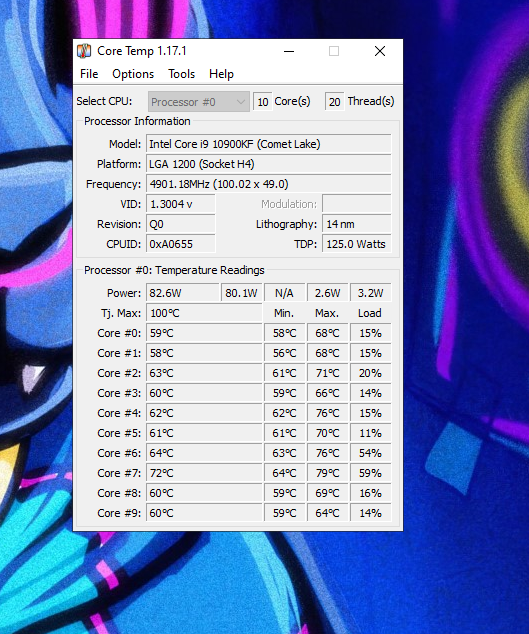Click Core #6 min temperature 63°C
529x634 pixels.
coord(284,453)
